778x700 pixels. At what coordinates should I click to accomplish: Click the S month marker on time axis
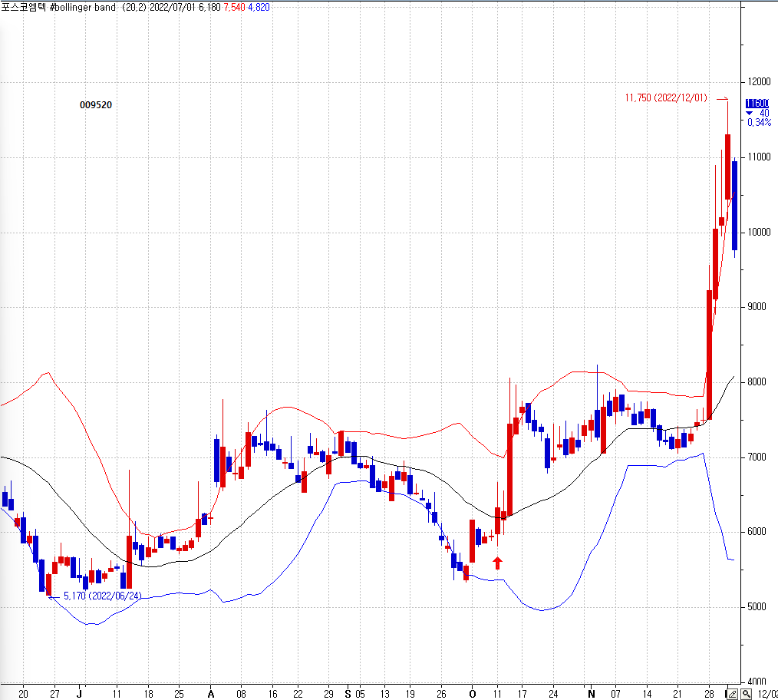tap(348, 694)
